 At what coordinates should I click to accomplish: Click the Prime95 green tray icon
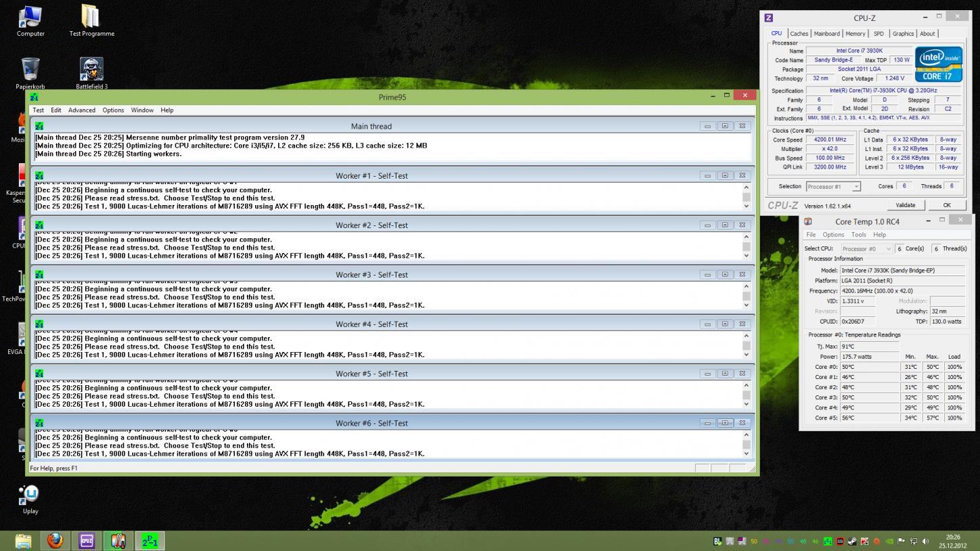click(828, 542)
